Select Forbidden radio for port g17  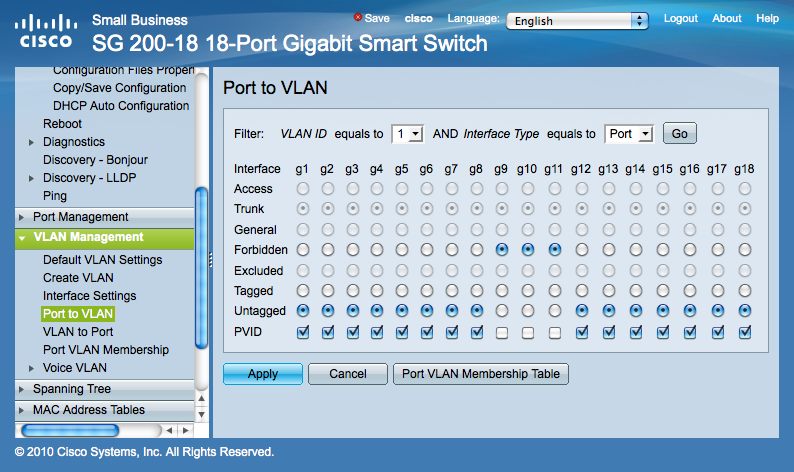718,250
